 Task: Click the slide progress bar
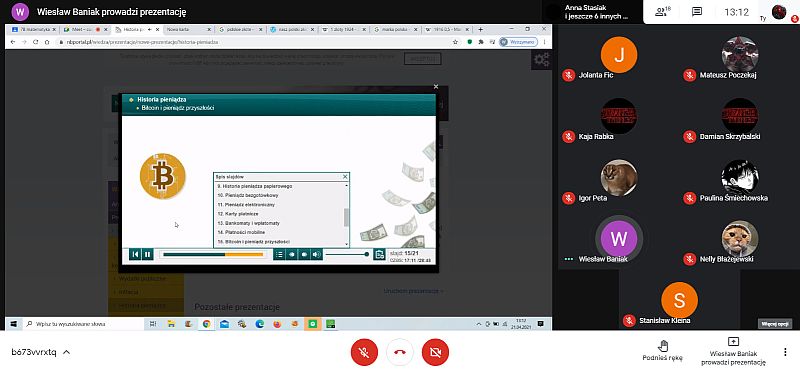pos(213,254)
